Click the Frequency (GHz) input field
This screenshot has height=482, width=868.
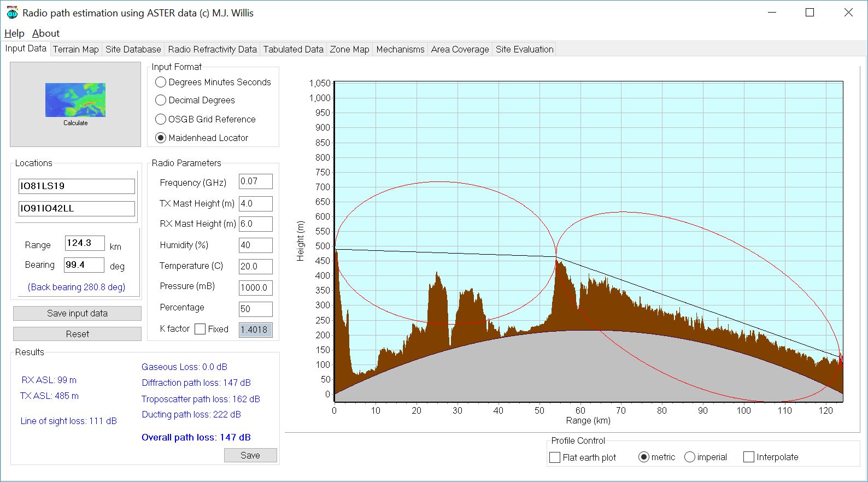[255, 181]
